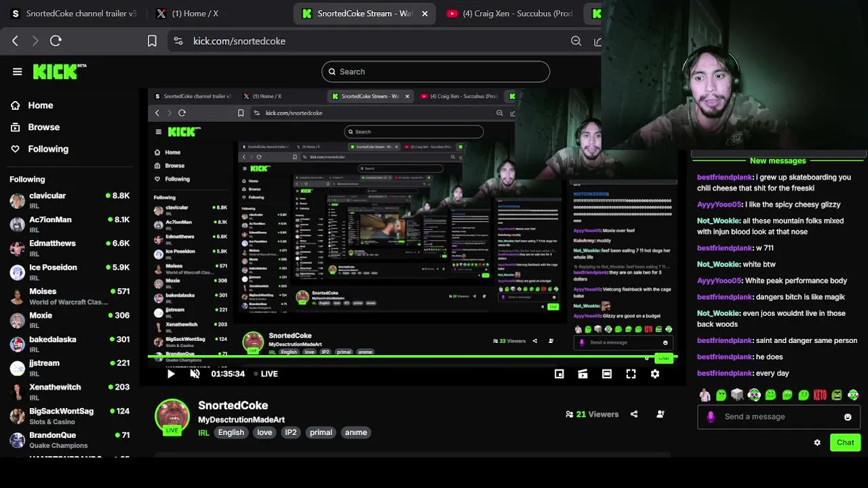The height and width of the screenshot is (488, 868).
Task: Reload the kick.com page
Action: [56, 41]
